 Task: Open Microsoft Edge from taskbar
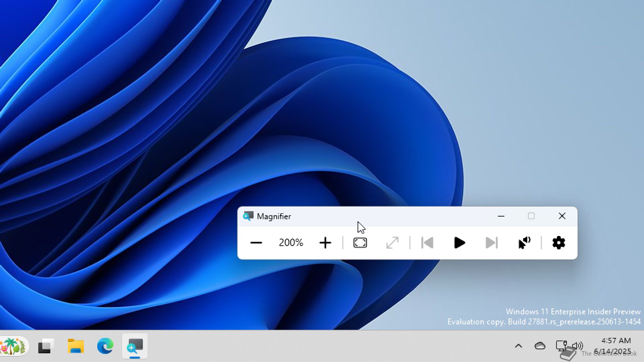click(105, 346)
